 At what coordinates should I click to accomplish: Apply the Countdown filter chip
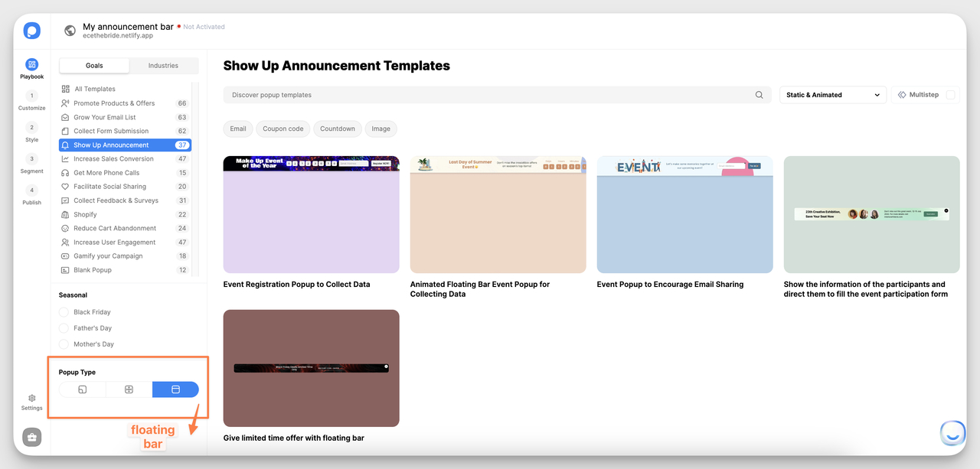(337, 129)
